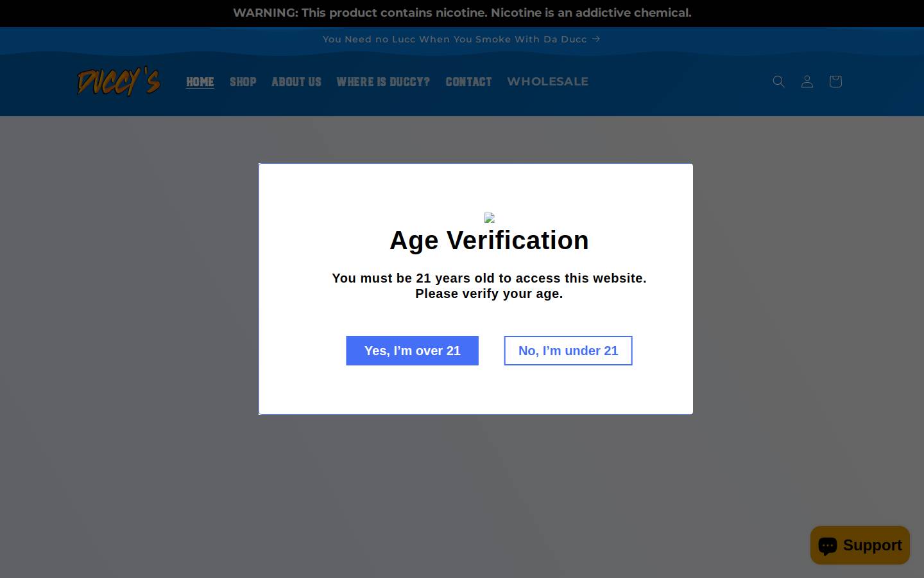The width and height of the screenshot is (924, 578).
Task: Click the Duccy's logo
Action: tap(119, 82)
